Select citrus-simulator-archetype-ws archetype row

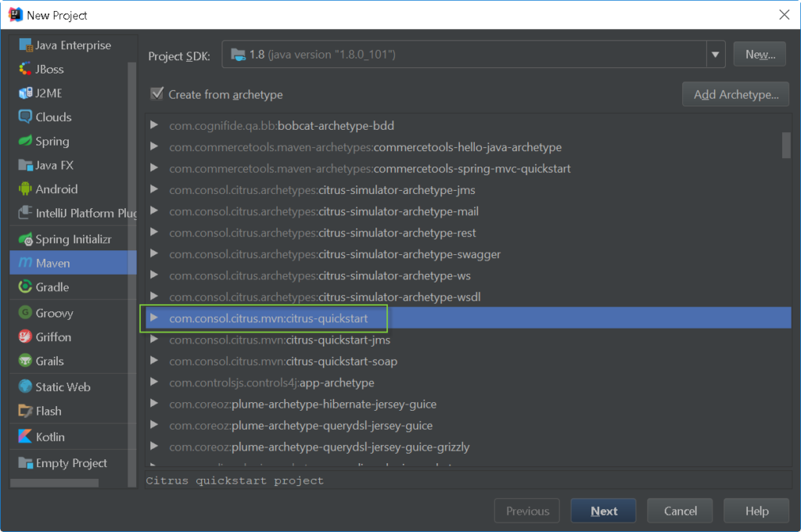[x=468, y=275]
